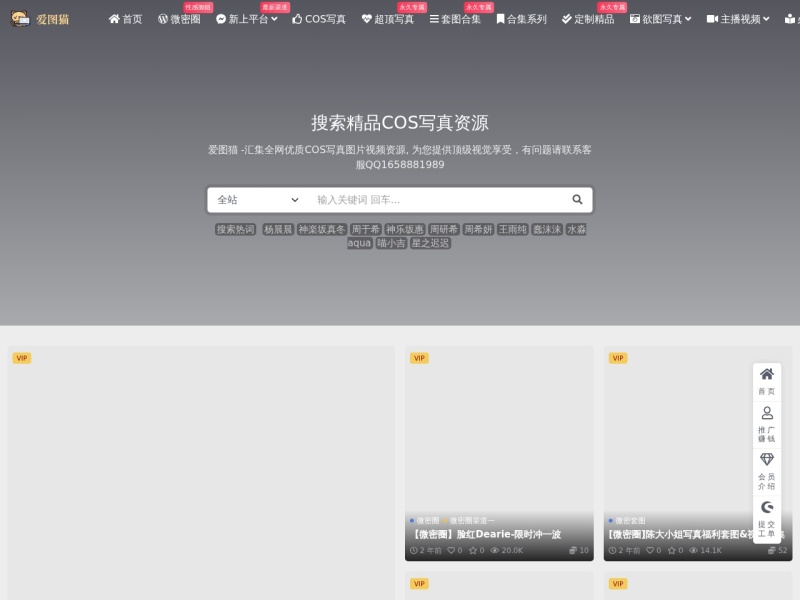
Task: Click the 爱图猫 site logo
Action: click(40, 19)
